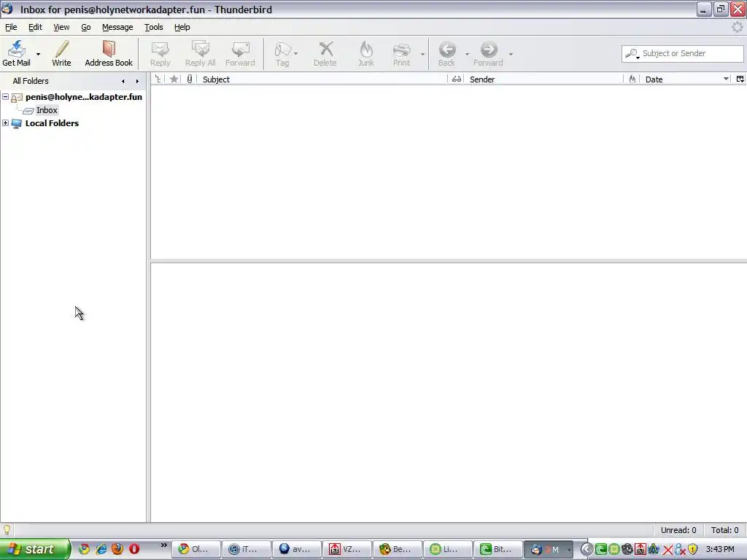The image size is (747, 560).
Task: Open the column picker icon
Action: pyautogui.click(x=740, y=79)
